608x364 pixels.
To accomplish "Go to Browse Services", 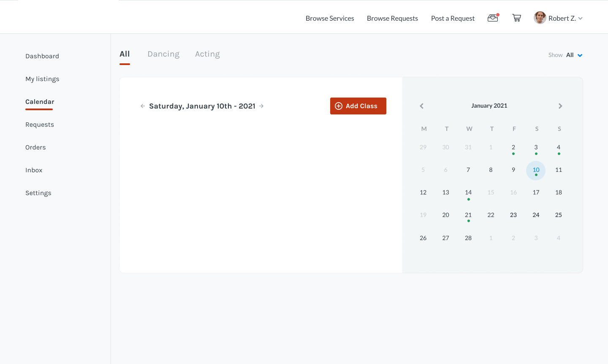I will pyautogui.click(x=330, y=18).
